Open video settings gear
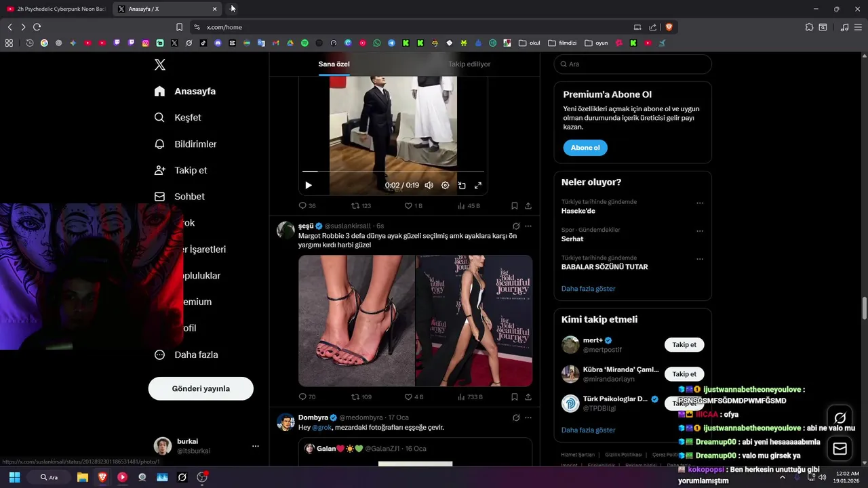Image resolution: width=868 pixels, height=488 pixels. point(445,185)
